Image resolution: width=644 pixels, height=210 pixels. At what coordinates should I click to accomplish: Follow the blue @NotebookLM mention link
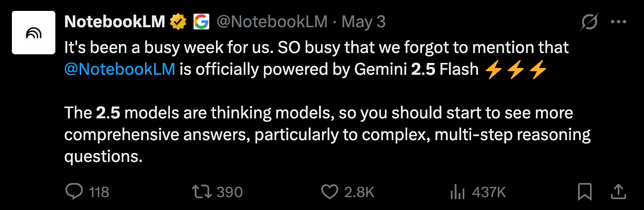[x=120, y=69]
